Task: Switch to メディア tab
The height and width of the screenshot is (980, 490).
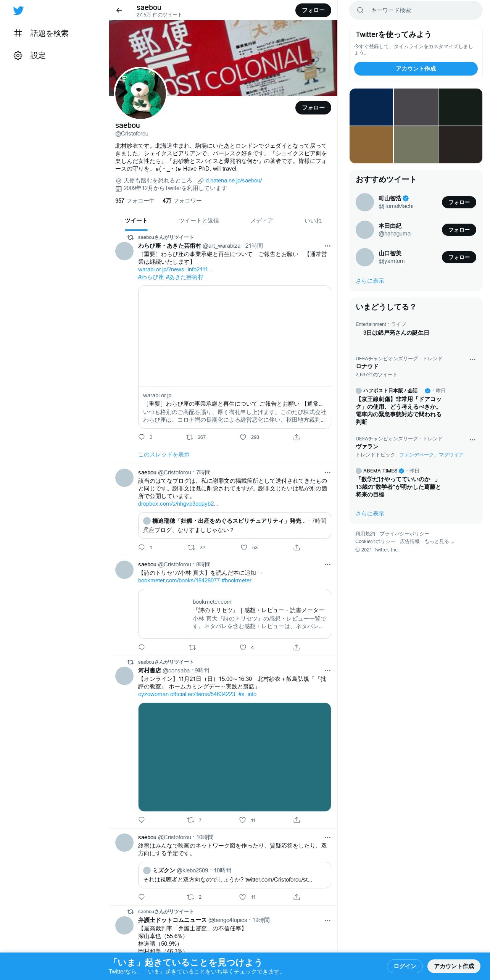Action: coord(262,221)
